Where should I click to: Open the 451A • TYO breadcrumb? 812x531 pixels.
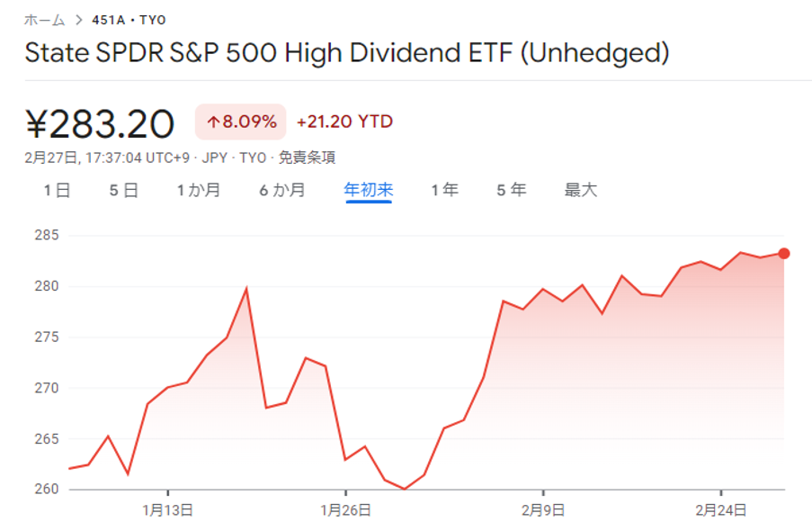(x=129, y=20)
